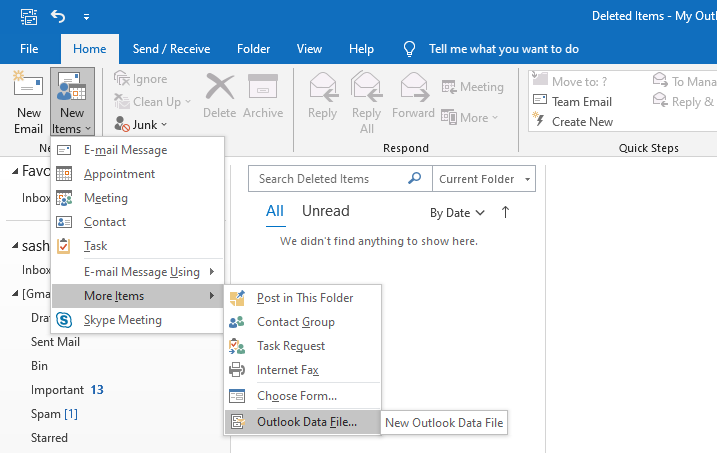717x453 pixels.
Task: Click the Choose Form... item
Action: click(x=303, y=396)
